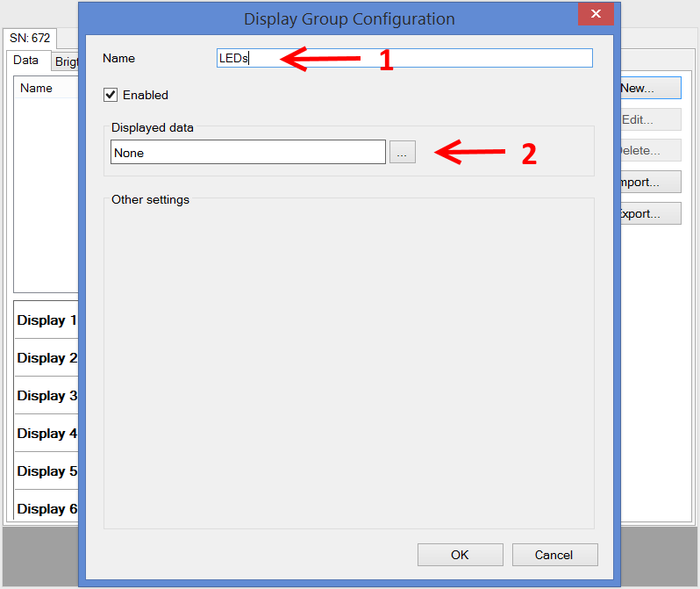Switch to the Data tab
Image resolution: width=700 pixels, height=589 pixels.
pos(26,61)
